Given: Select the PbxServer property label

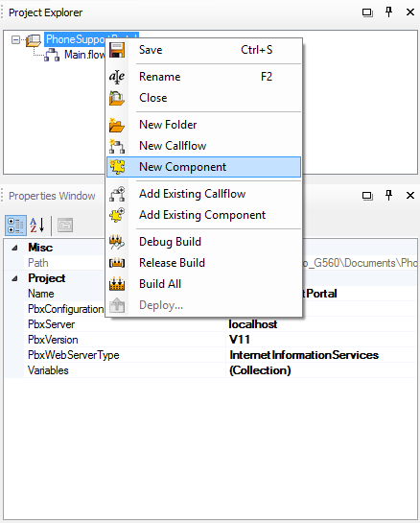Looking at the screenshot, I should 52,324.
